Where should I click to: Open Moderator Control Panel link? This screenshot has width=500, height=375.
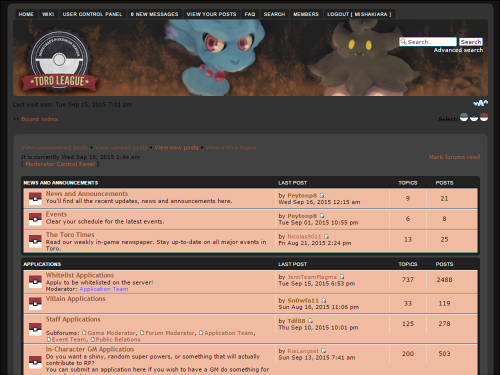point(60,164)
